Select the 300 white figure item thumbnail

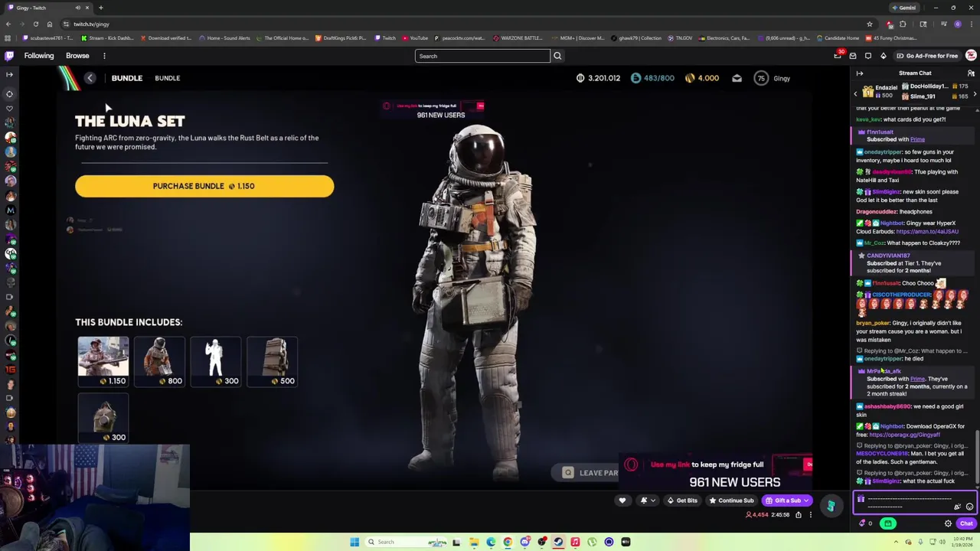point(216,361)
